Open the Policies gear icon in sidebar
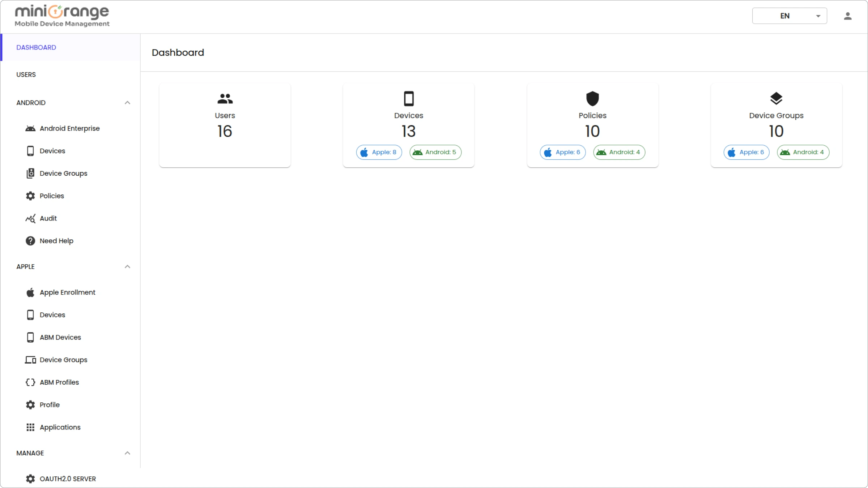 [31, 196]
